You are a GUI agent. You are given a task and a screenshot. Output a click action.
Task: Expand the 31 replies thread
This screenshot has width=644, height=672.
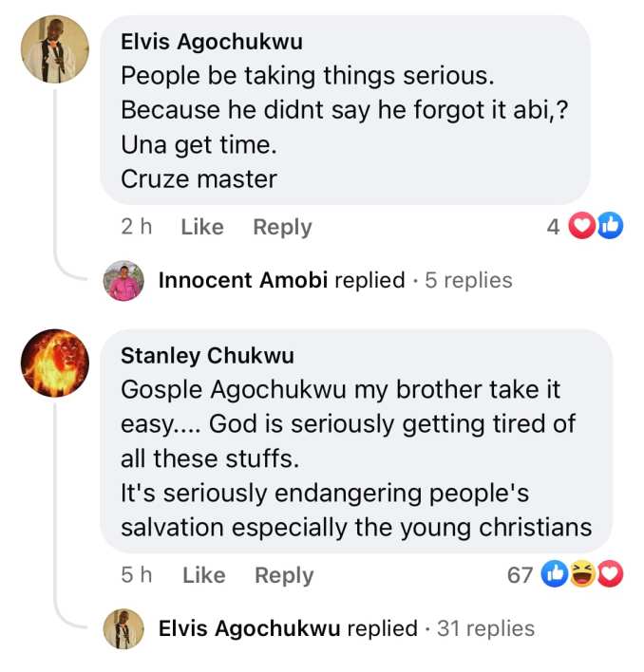[x=485, y=628]
